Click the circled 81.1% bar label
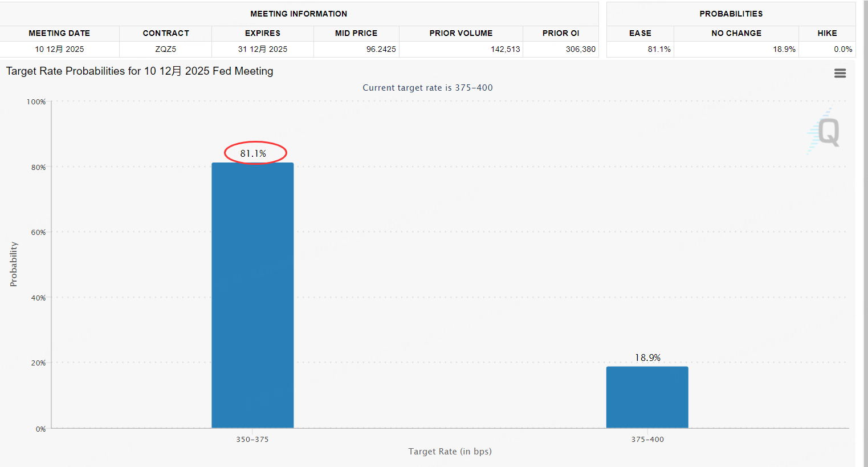The height and width of the screenshot is (467, 868). (x=253, y=153)
